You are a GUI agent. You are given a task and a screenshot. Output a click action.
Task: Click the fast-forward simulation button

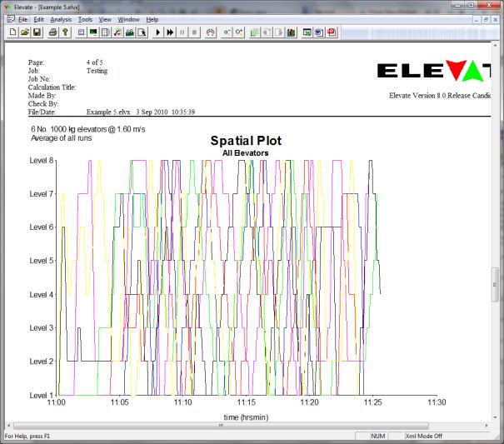click(170, 32)
